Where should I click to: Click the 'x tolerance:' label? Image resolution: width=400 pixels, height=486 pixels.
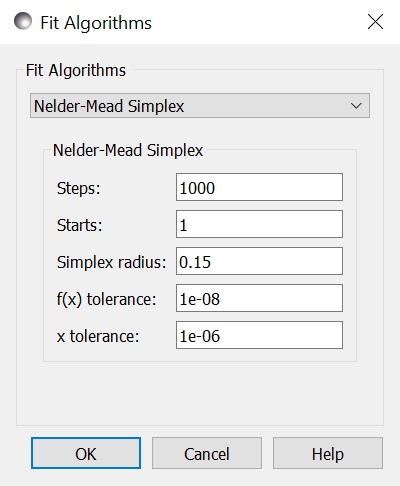click(98, 336)
